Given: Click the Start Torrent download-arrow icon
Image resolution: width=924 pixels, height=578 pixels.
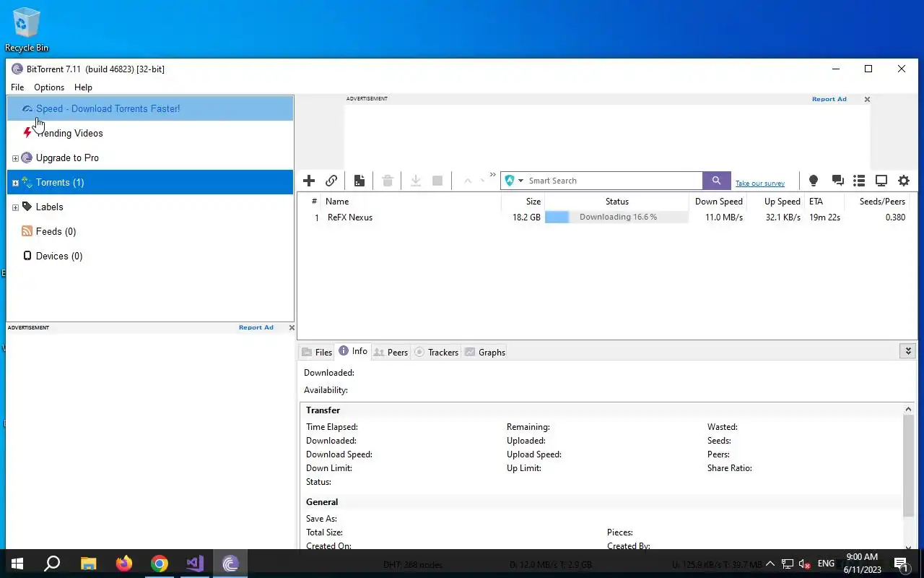Looking at the screenshot, I should [x=416, y=181].
